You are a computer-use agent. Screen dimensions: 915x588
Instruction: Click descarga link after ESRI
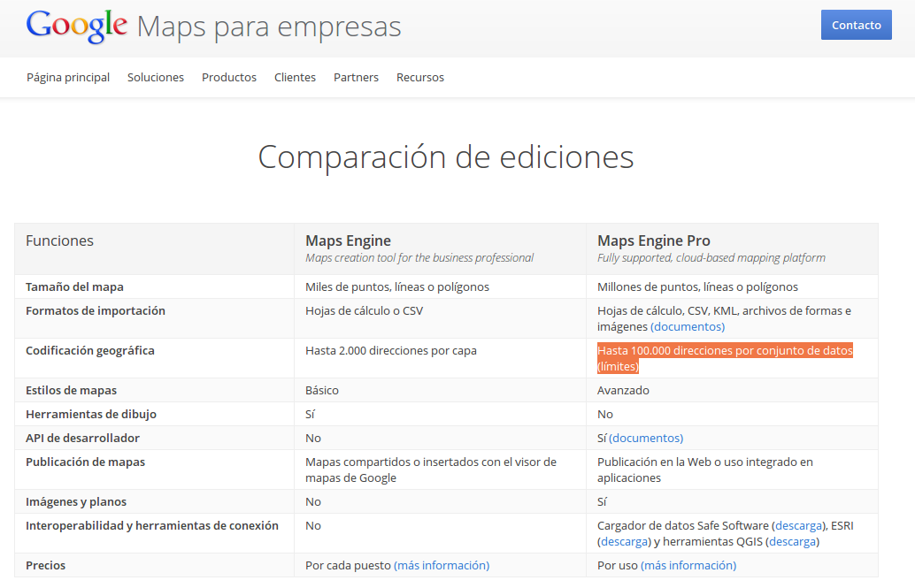[625, 541]
